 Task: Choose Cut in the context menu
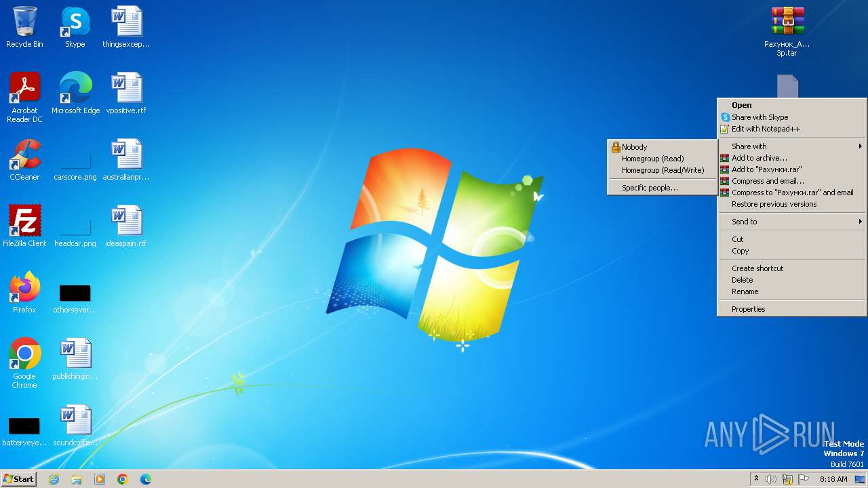[x=792, y=239]
